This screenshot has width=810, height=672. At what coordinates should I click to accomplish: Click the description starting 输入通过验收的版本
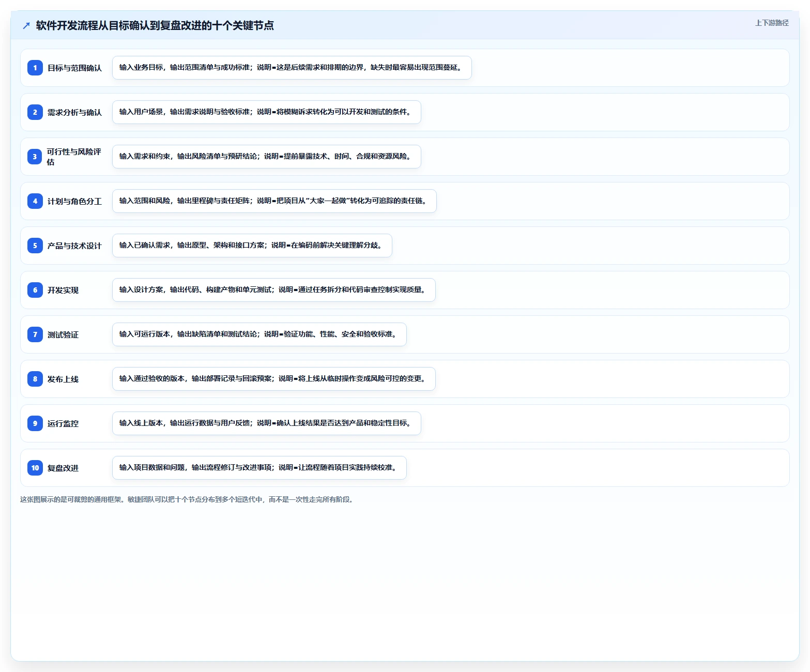274,379
